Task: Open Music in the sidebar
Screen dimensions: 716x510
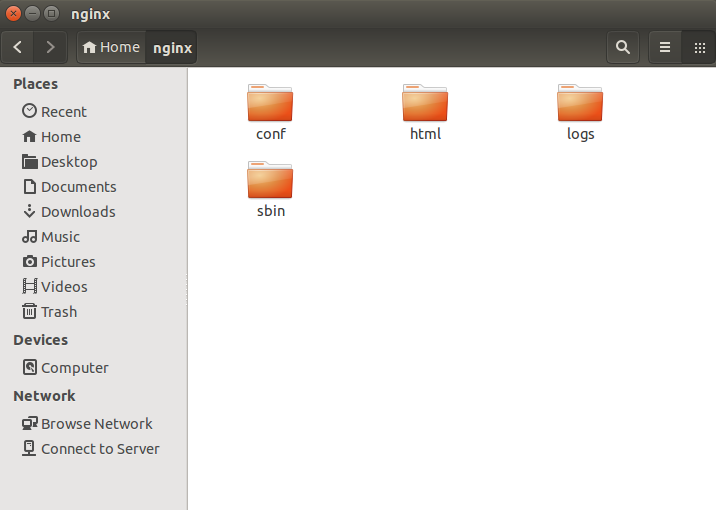Action: (94, 237)
